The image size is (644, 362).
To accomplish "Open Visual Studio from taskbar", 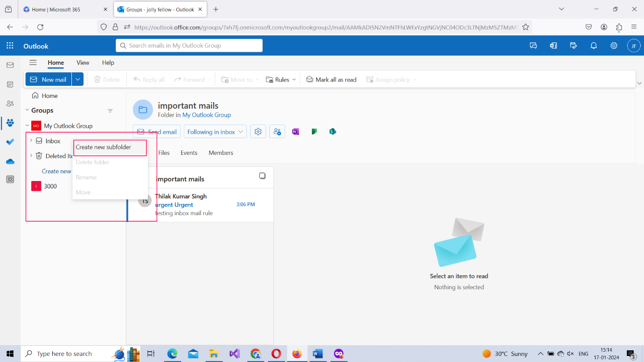I will tap(235, 354).
